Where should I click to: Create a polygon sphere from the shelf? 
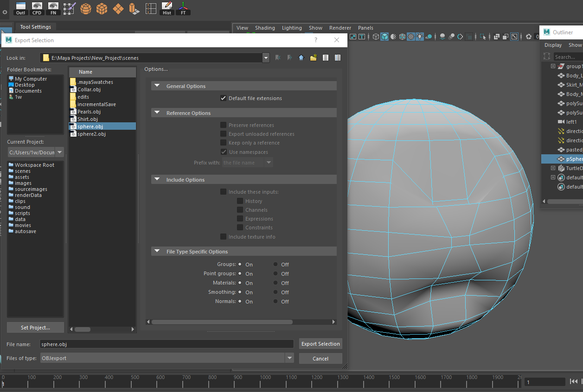coord(85,8)
